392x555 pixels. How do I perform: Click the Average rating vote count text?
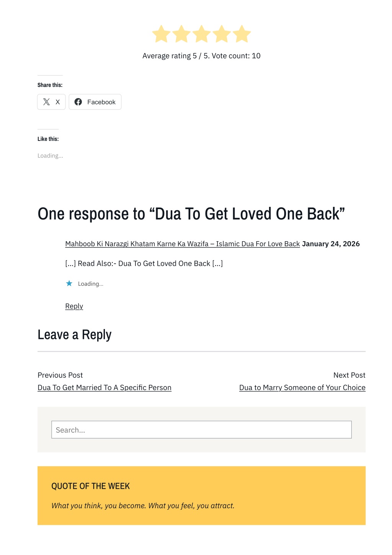point(201,56)
